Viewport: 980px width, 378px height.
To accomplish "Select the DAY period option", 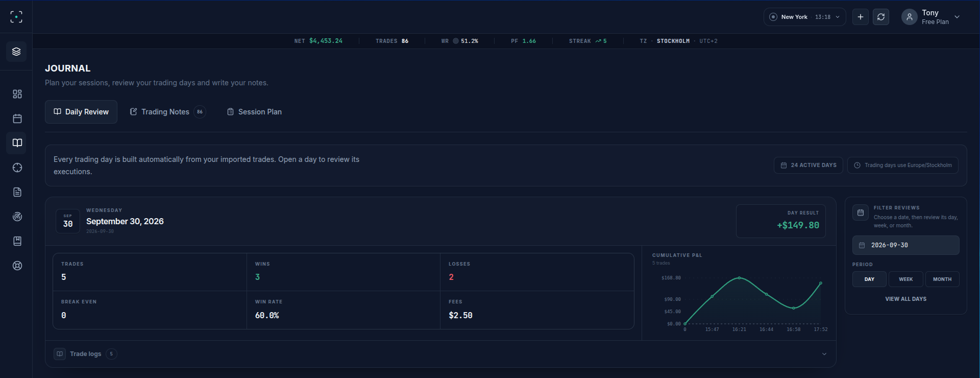I will pos(869,279).
